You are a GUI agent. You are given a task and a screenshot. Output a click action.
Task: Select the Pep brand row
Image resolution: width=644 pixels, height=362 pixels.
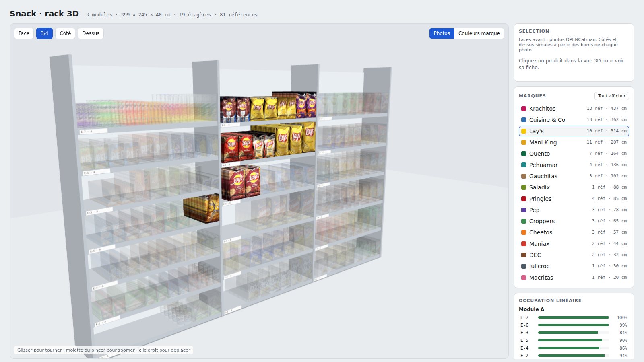click(574, 210)
